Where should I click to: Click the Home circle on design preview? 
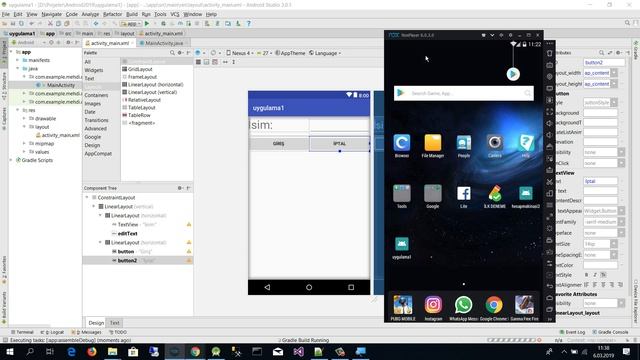309,287
